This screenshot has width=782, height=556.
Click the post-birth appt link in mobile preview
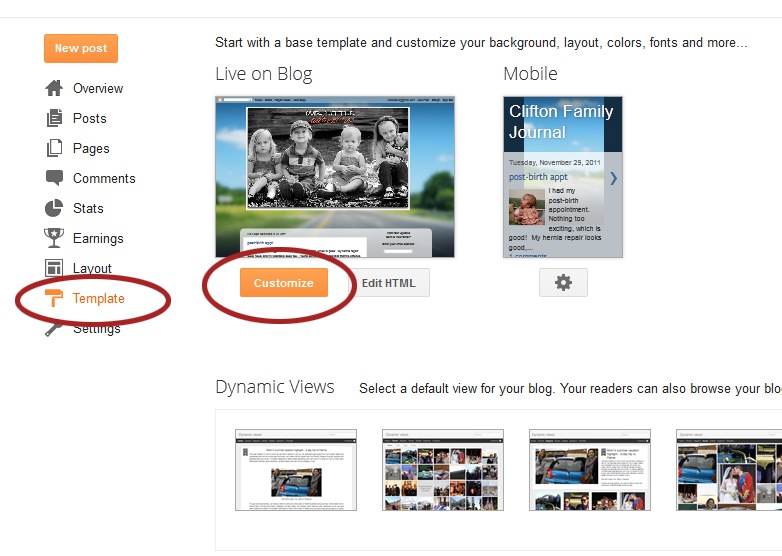(538, 177)
